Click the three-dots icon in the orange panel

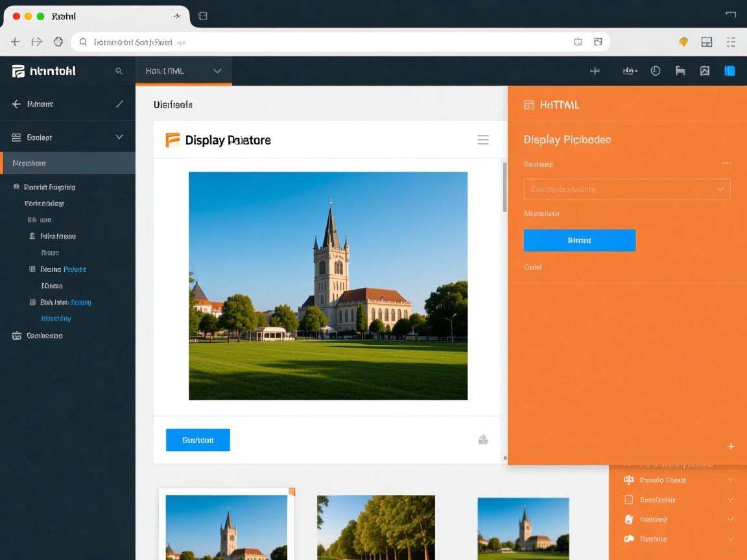(726, 164)
